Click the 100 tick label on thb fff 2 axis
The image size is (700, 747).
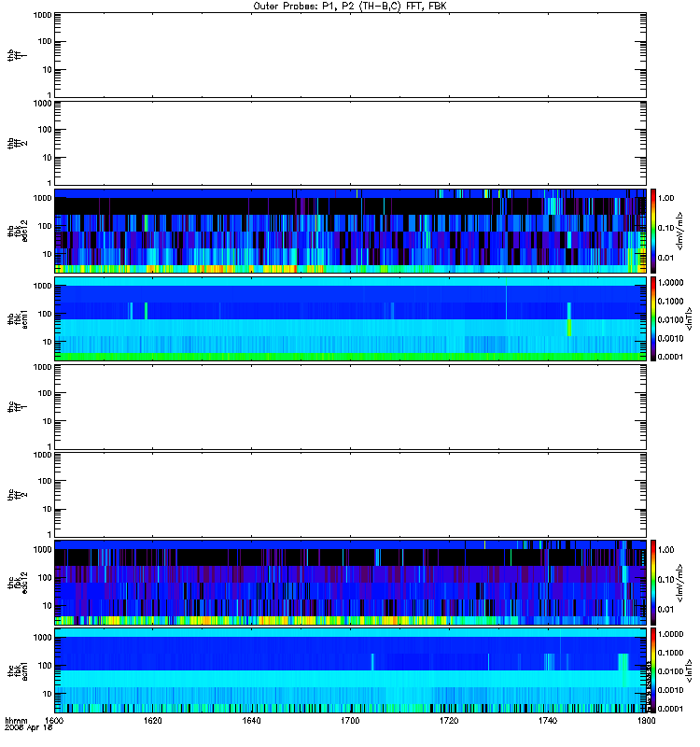(45, 130)
